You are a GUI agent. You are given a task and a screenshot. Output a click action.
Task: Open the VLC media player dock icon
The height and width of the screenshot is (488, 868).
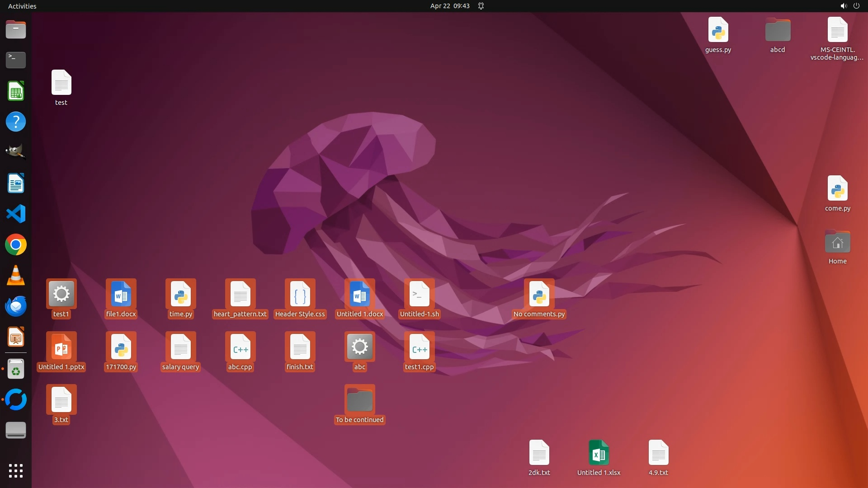(16, 275)
